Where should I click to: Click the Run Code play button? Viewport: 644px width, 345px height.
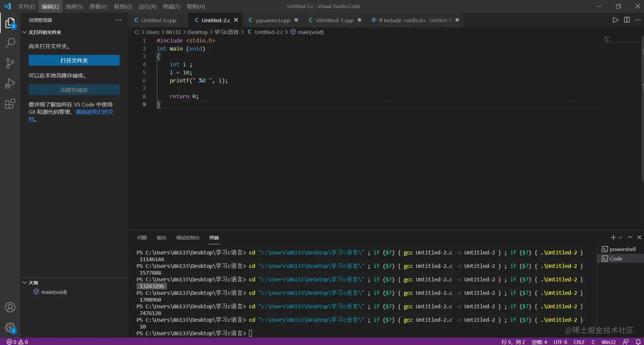(x=615, y=20)
